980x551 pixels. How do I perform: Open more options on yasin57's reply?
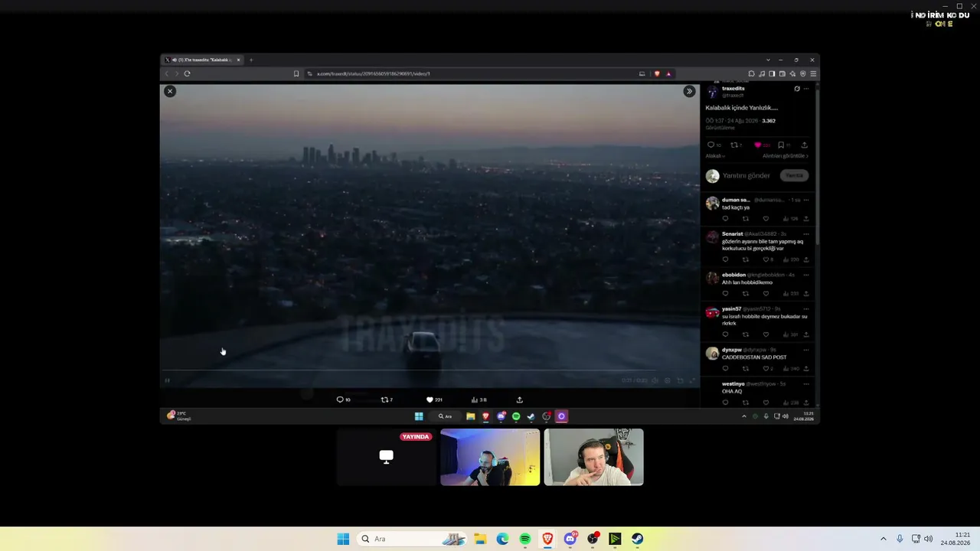click(x=806, y=308)
